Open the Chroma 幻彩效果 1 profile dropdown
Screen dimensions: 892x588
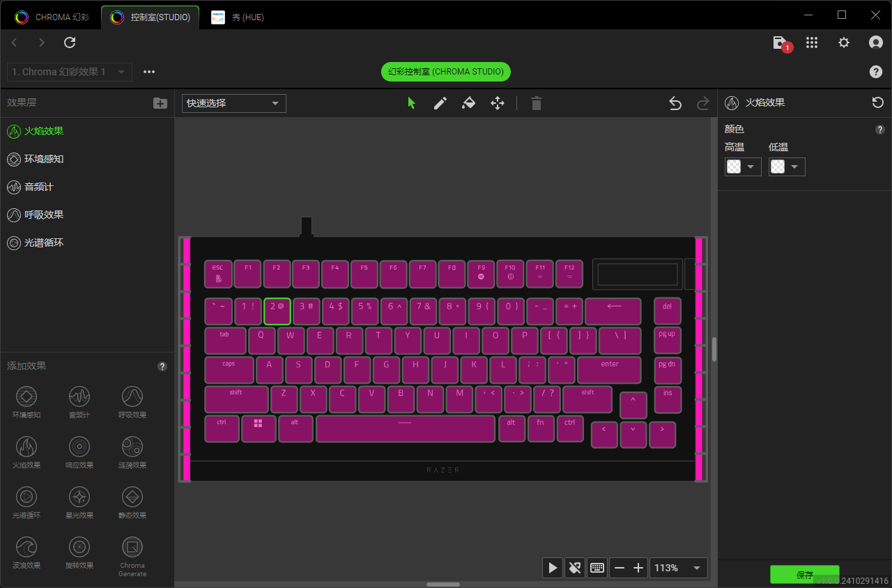(69, 72)
